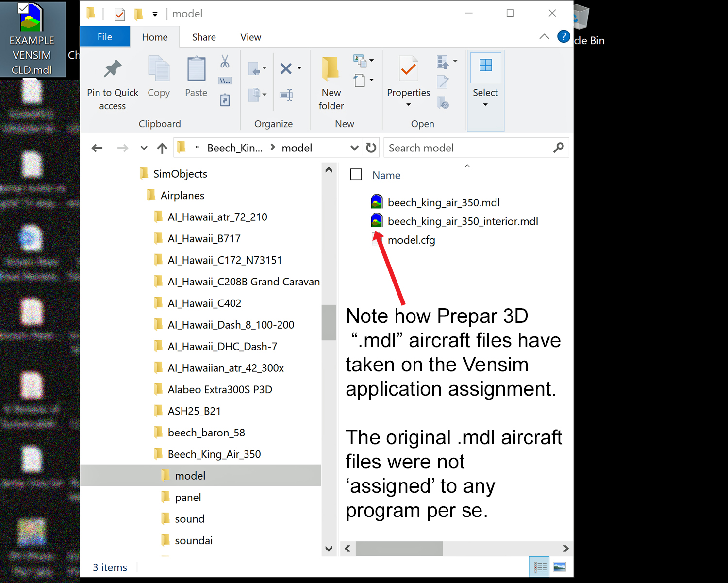The image size is (728, 583).
Task: Click the Move to icon
Action: pos(254,68)
